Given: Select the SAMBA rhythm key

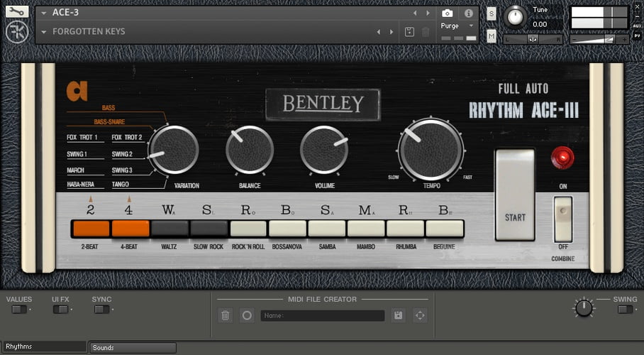Looking at the screenshot, I should (x=327, y=229).
